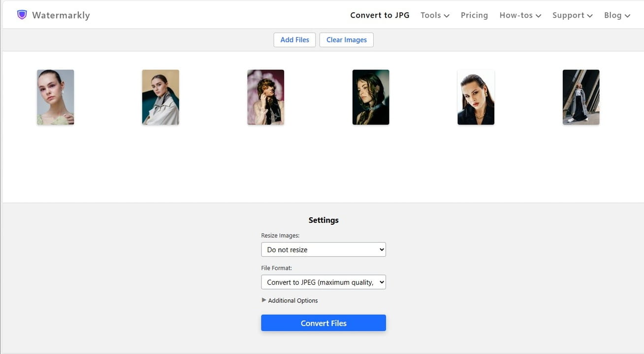Expand Additional Options
Screen dimensions: 644x354
(290, 300)
